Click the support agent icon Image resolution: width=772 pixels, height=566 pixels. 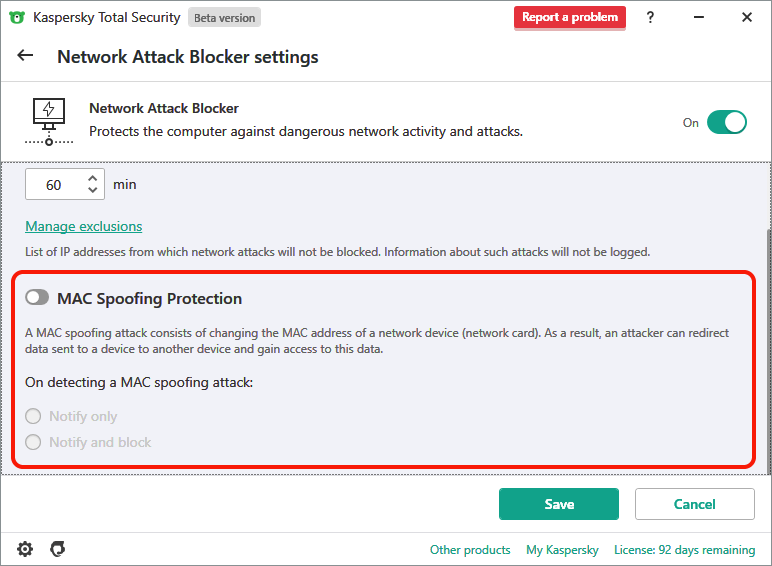tap(58, 549)
